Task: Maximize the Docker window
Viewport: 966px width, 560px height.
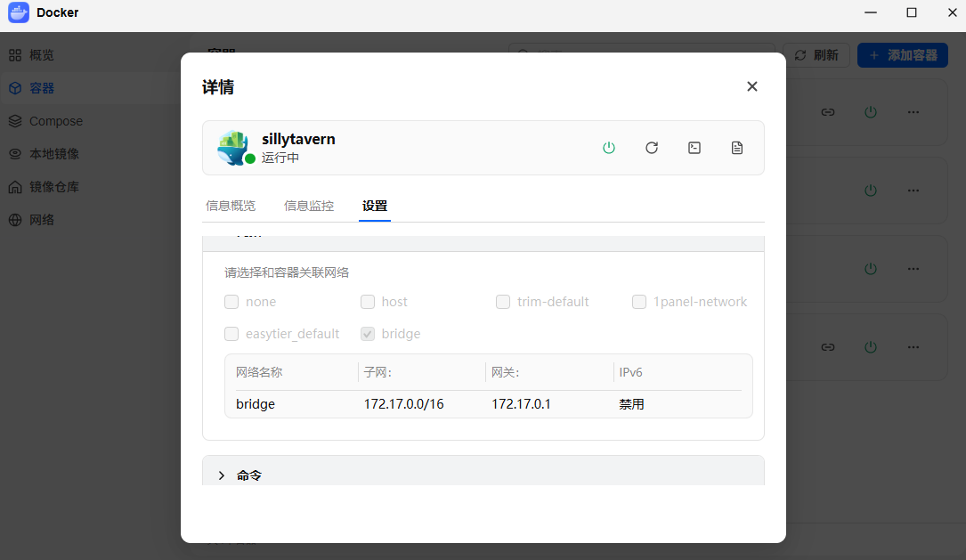Action: tap(912, 12)
